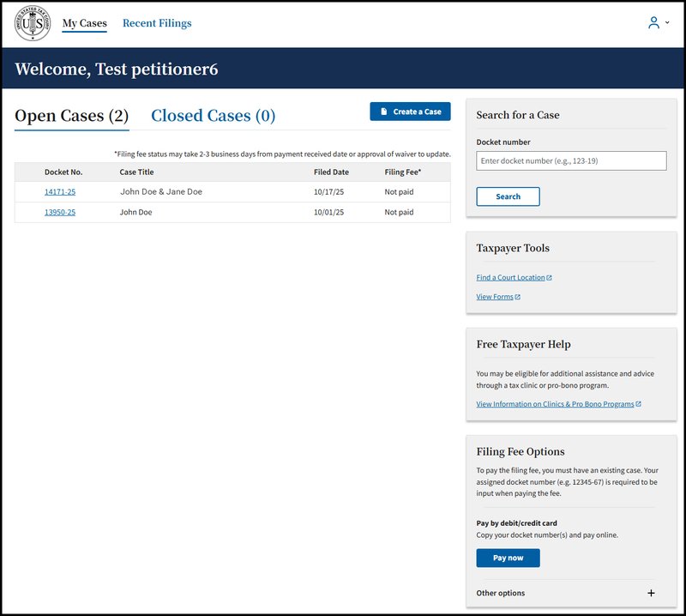This screenshot has height=616, width=686.
Task: Switch to the Open Cases tab
Action: 71,113
